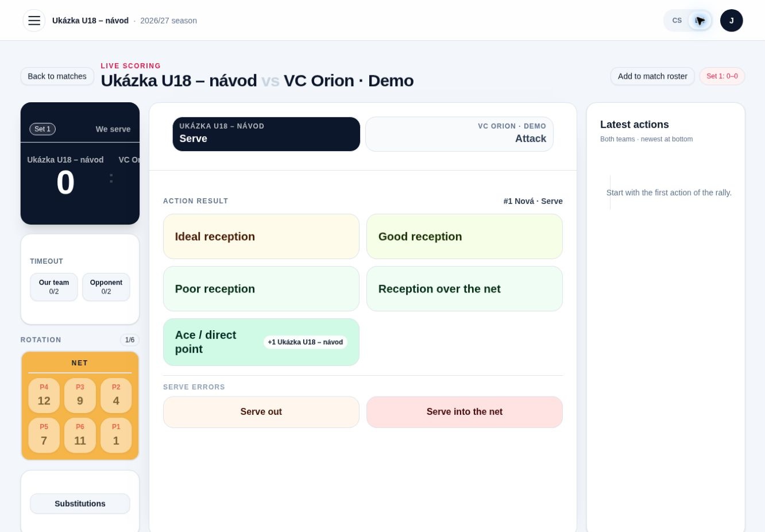Open the J user avatar menu
Image resolution: width=765 pixels, height=532 pixels.
pyautogui.click(x=731, y=21)
